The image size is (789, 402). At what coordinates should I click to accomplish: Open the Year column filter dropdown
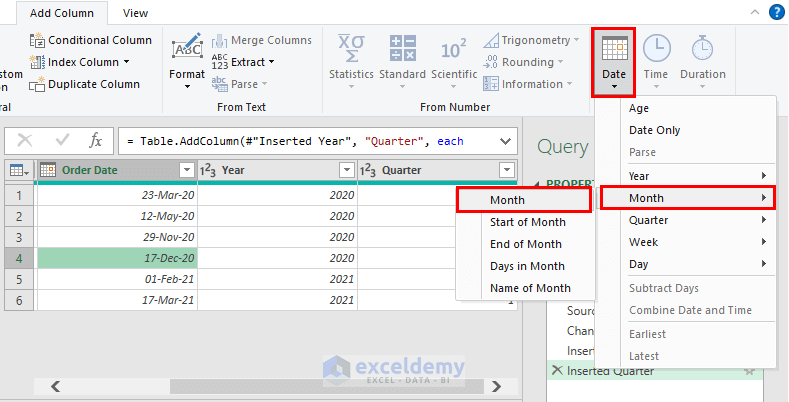[346, 170]
